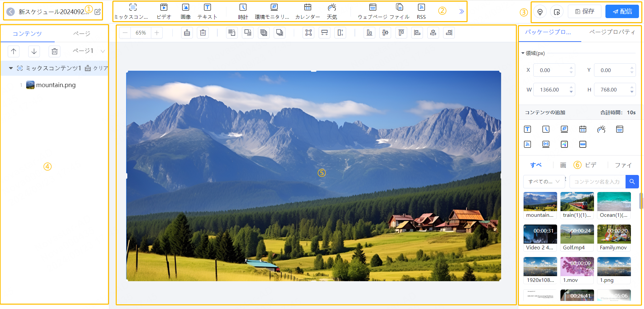Click the pencil icon to rename the schedule
This screenshot has height=309, width=644.
[x=98, y=12]
